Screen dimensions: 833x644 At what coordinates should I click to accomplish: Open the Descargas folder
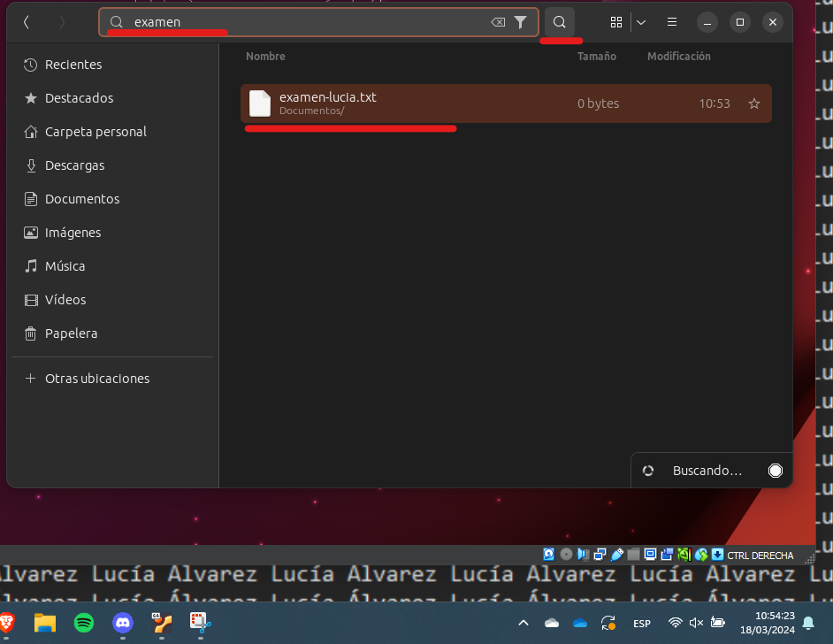tap(74, 165)
